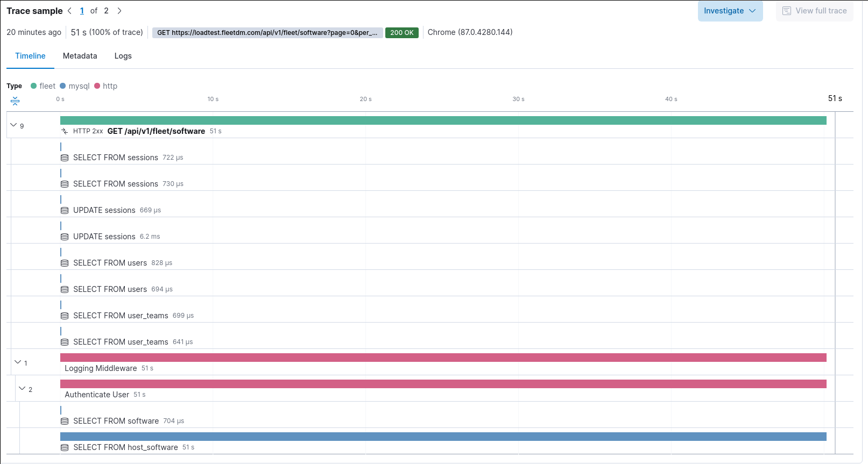Click the http legend pink dot
This screenshot has height=464, width=868.
pos(97,86)
